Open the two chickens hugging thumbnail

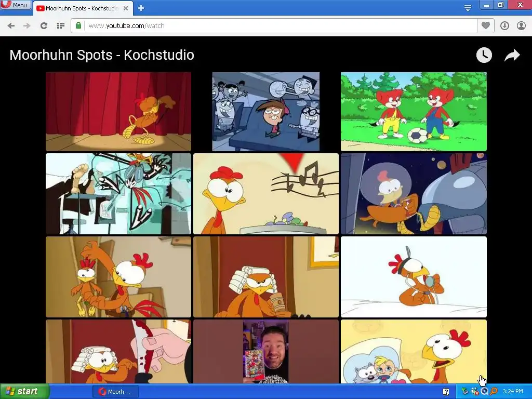pos(118,277)
